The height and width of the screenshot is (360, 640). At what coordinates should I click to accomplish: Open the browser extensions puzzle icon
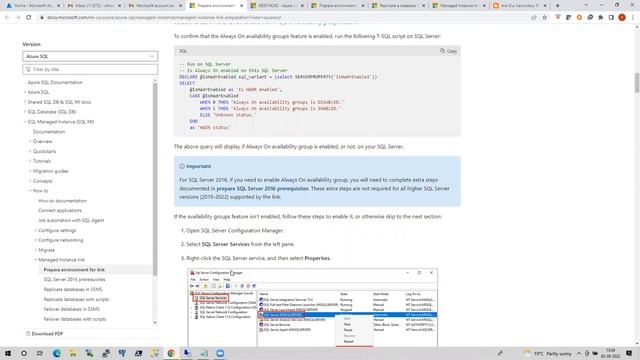tap(600, 18)
